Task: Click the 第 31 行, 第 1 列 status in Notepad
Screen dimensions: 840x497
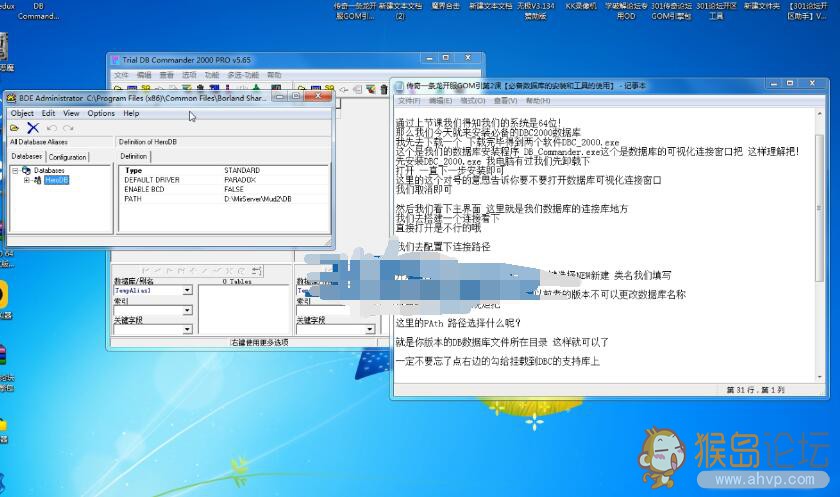Action: pyautogui.click(x=755, y=390)
